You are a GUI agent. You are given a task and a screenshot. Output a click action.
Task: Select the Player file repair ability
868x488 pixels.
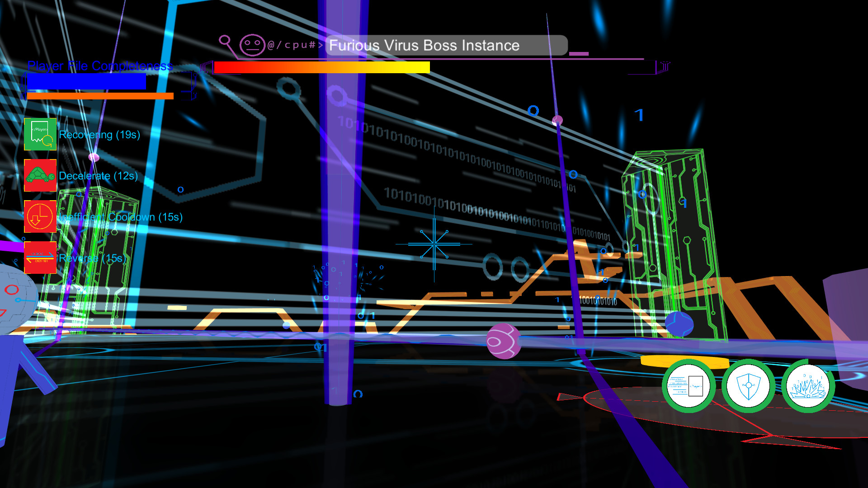pyautogui.click(x=689, y=385)
